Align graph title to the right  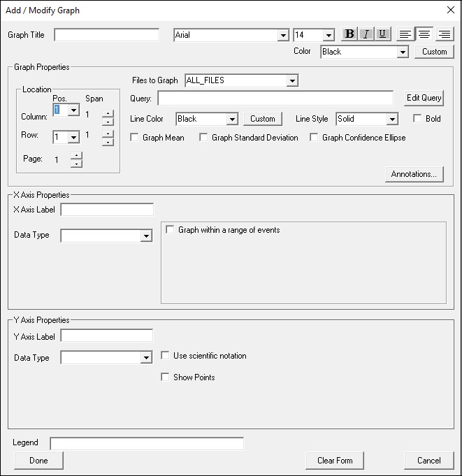[x=445, y=34]
